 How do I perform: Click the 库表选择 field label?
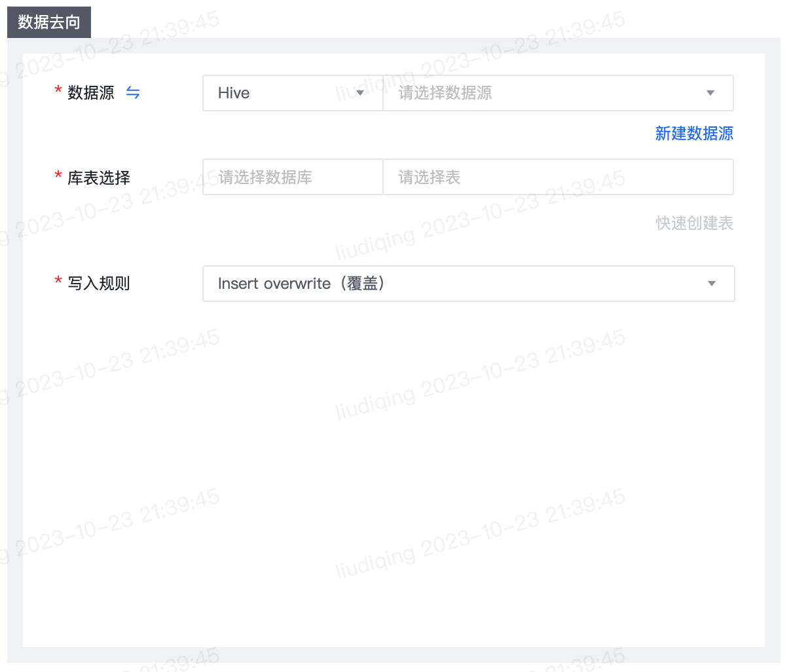pyautogui.click(x=99, y=177)
